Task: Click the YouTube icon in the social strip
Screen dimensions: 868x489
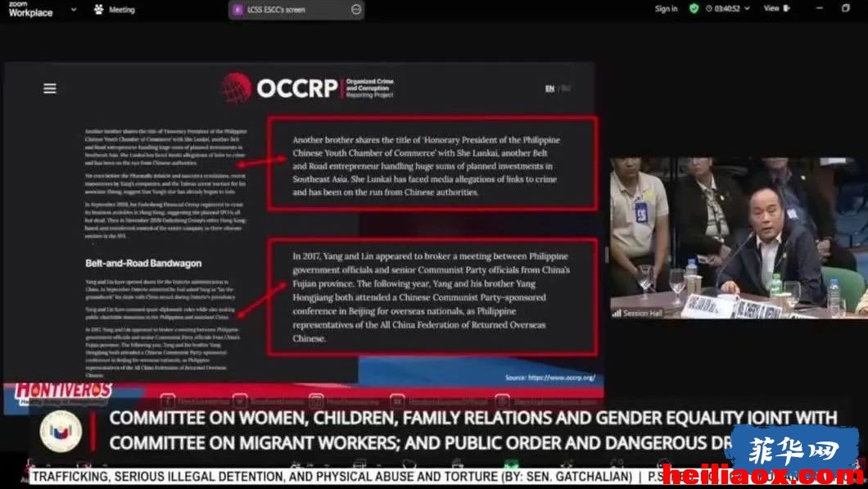Action: click(x=397, y=401)
